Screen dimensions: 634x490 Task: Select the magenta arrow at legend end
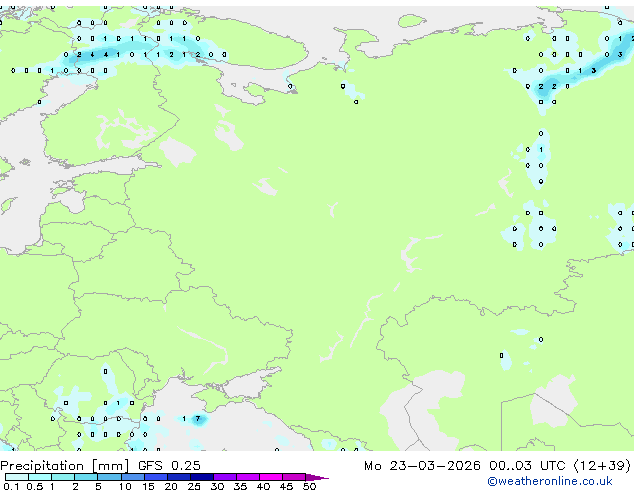(x=318, y=477)
